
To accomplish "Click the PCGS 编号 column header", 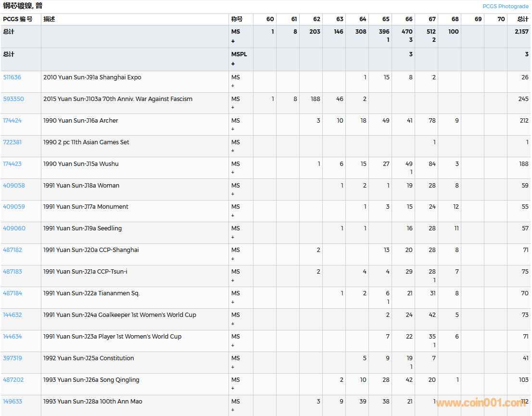I will tap(18, 19).
